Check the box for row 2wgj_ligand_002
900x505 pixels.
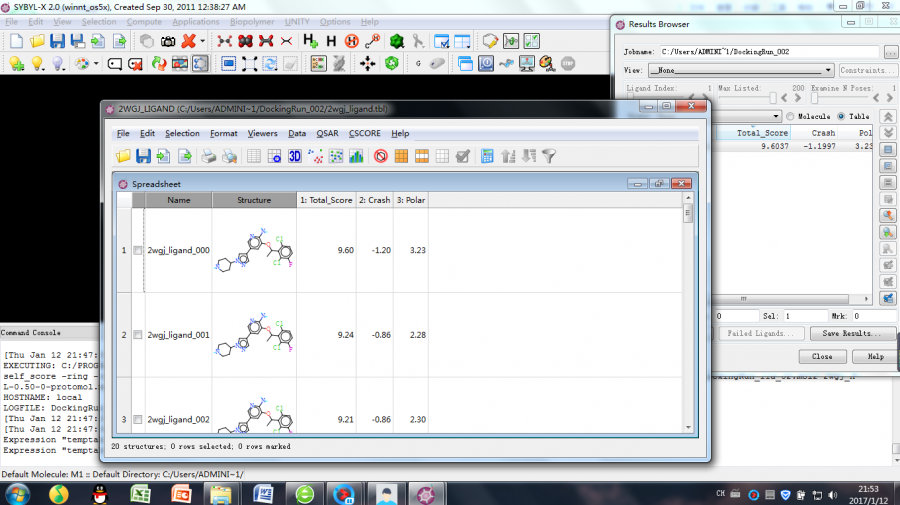(x=138, y=419)
